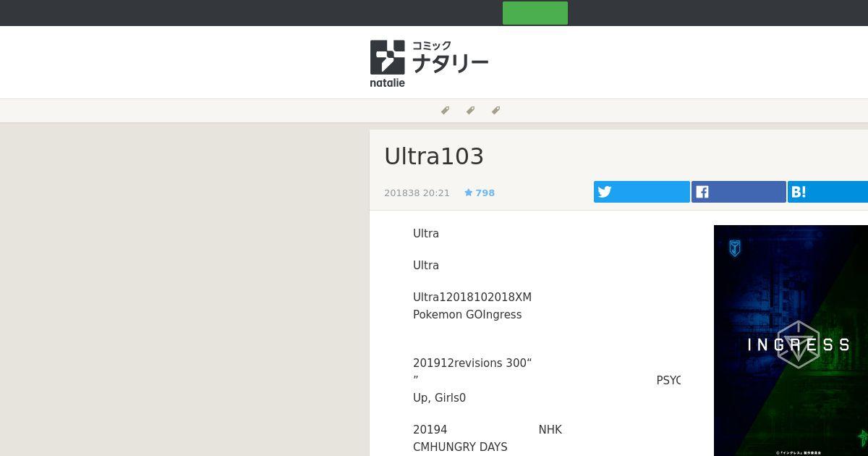Viewport: 868px width, 456px height.
Task: Click the 201912revisions 300 text line
Action: point(472,363)
